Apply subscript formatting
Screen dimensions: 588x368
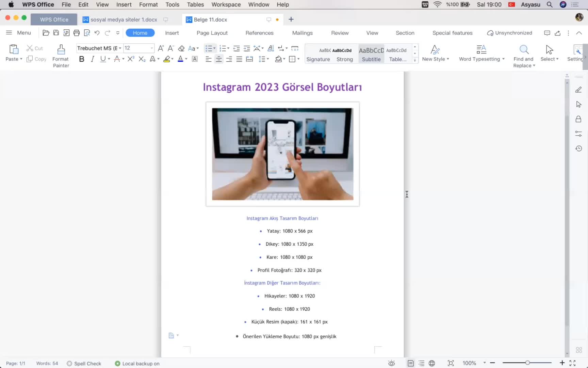[142, 59]
